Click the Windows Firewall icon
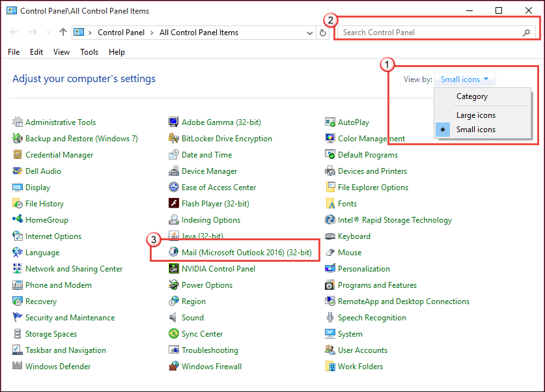Image resolution: width=545 pixels, height=392 pixels. 174,367
